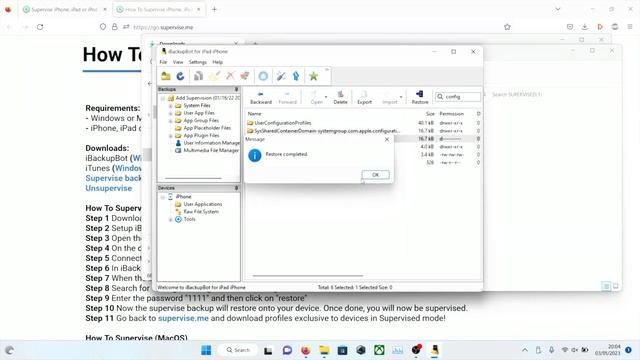This screenshot has height=360, width=640.
Task: Reload the page in Firefox
Action: coord(40,27)
